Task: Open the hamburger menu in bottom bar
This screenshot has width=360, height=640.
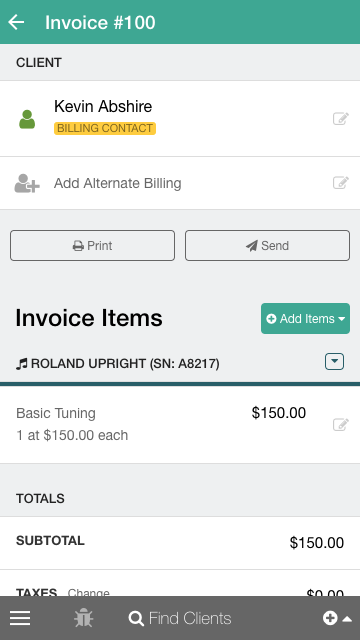Action: click(x=20, y=618)
